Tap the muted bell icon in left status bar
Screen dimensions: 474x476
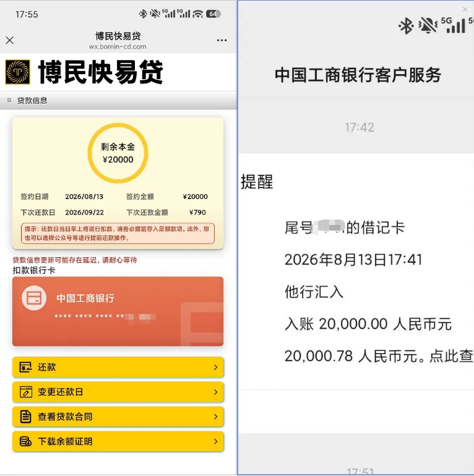point(155,14)
